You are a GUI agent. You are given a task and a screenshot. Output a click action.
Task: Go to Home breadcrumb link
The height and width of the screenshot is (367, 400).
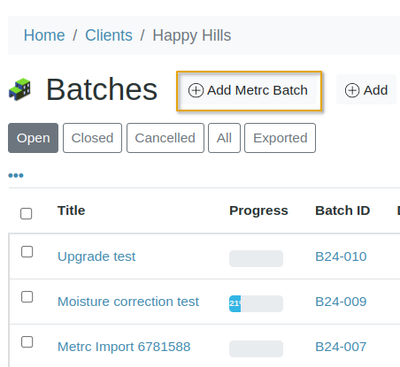[x=44, y=35]
